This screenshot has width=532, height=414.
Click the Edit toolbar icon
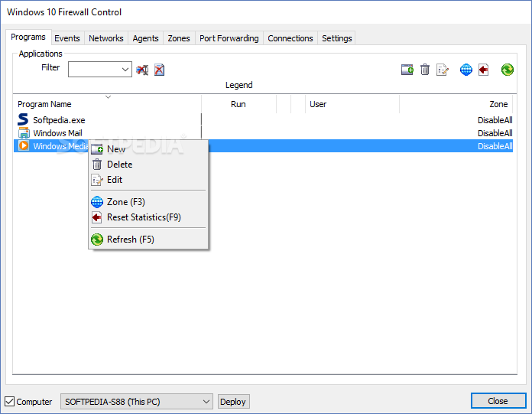click(443, 70)
